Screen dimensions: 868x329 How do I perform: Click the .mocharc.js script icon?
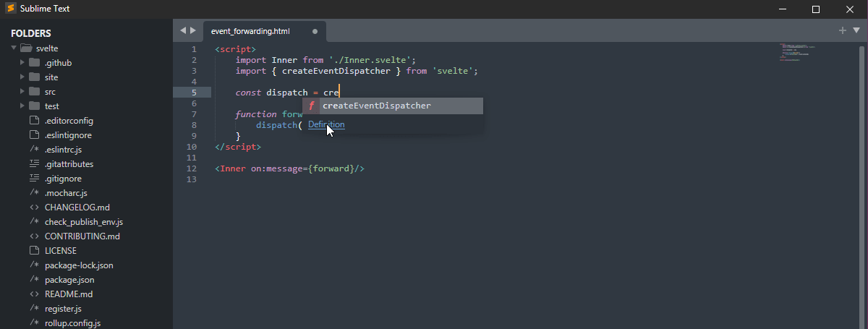point(34,192)
